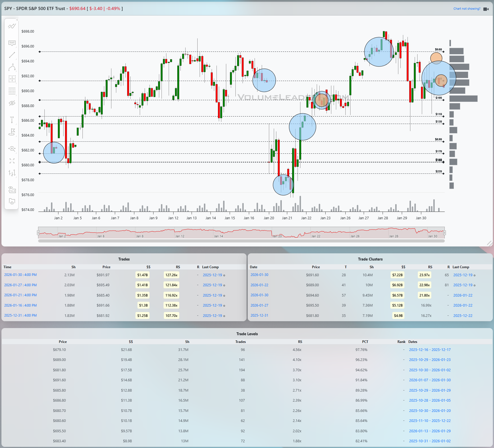Open trade 2026-01-16 : 4:00 PM

[x=20, y=305]
